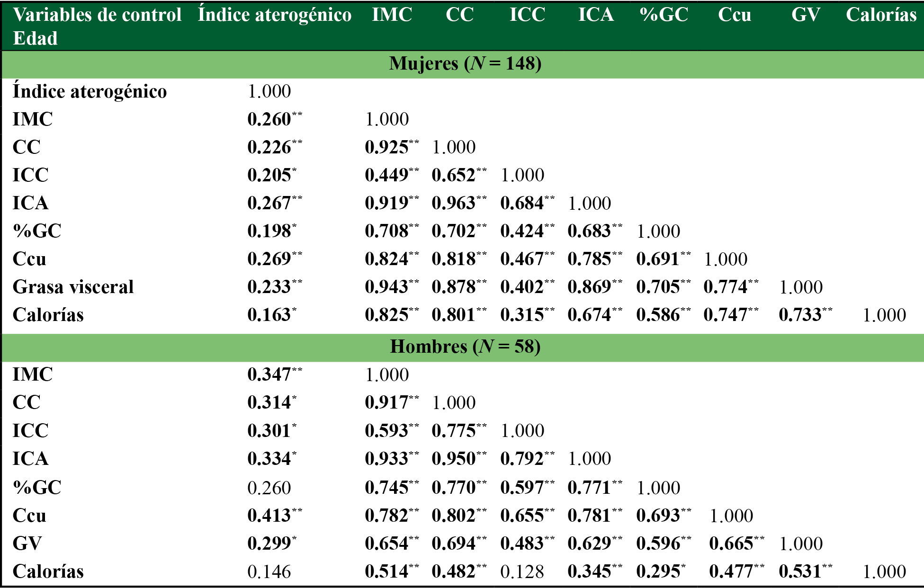Select the 0.943 value in Grasa visceral row
This screenshot has height=588, width=924.
[x=387, y=287]
